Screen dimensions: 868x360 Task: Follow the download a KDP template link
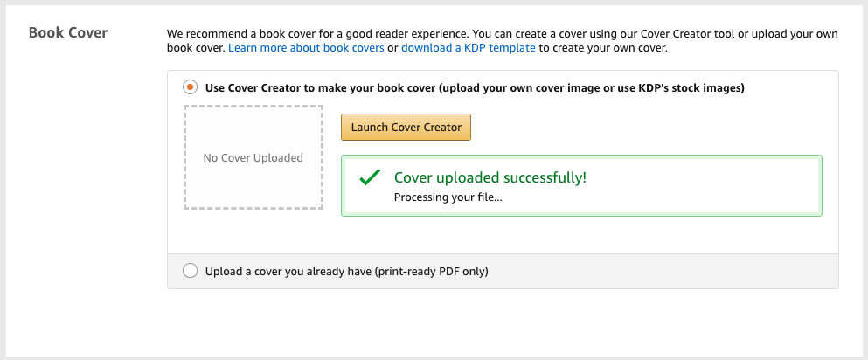[469, 48]
